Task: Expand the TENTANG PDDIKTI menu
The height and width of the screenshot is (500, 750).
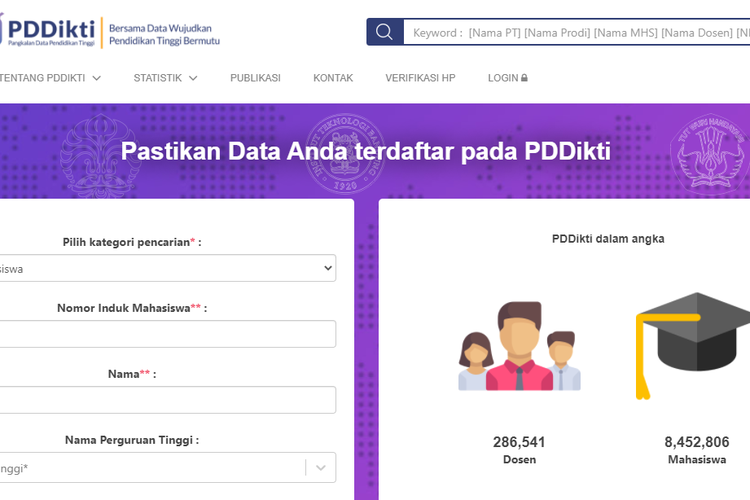Action: 50,78
